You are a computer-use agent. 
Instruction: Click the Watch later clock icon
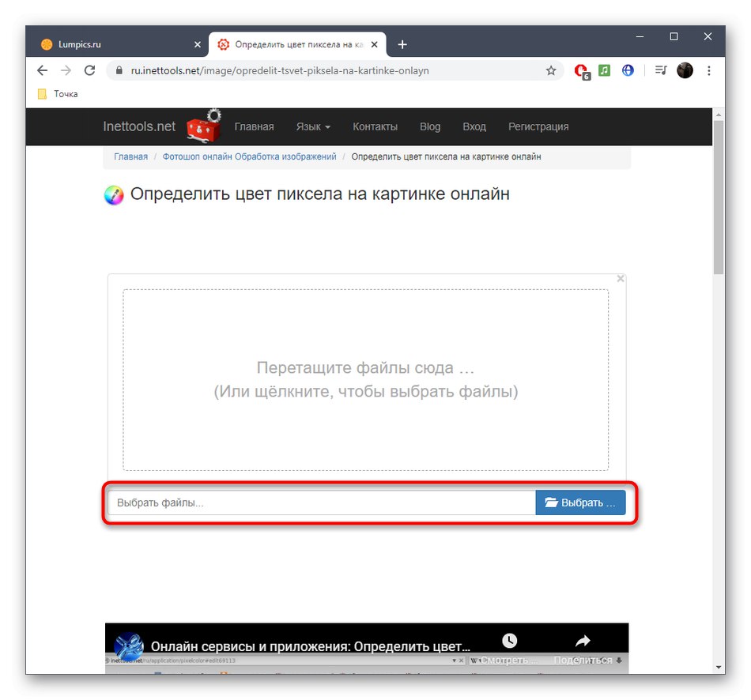[x=509, y=641]
